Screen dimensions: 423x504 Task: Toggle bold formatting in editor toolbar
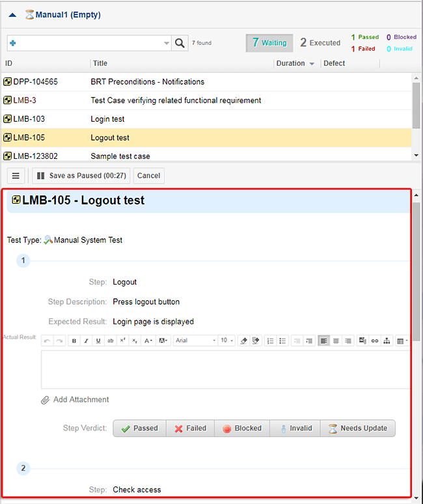(x=74, y=341)
